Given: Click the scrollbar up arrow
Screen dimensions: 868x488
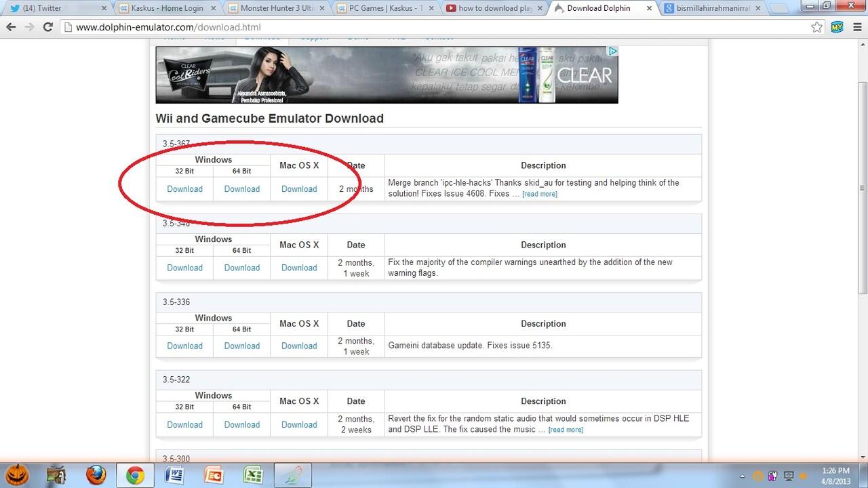Looking at the screenshot, I should [x=862, y=44].
